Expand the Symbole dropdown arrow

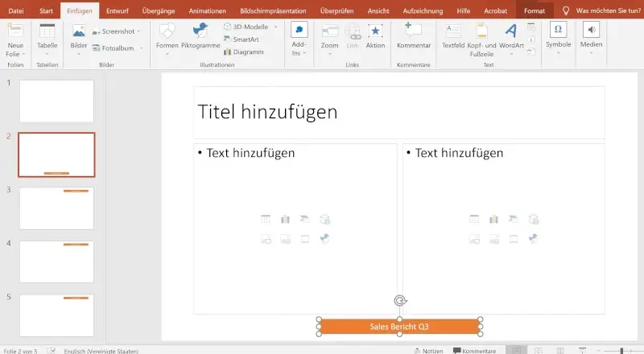coord(558,53)
